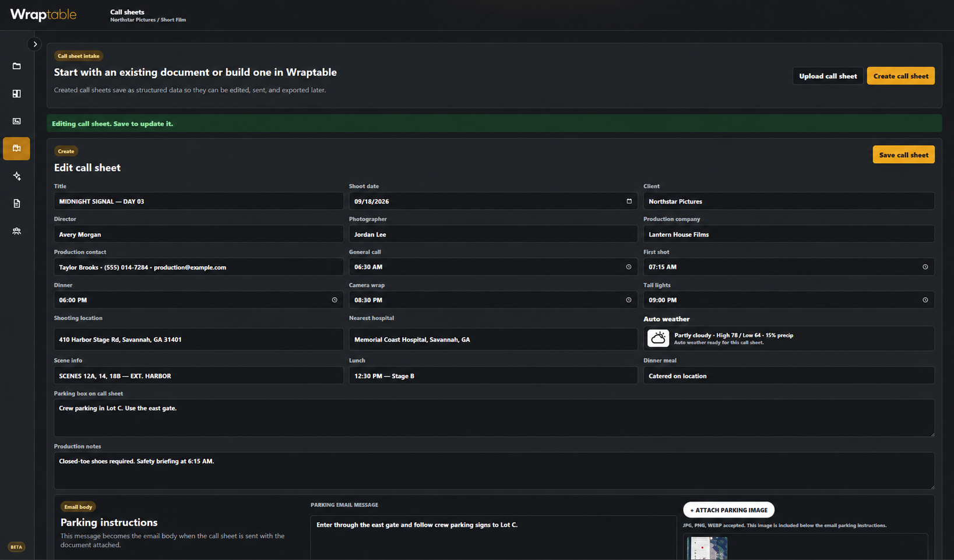The width and height of the screenshot is (954, 560).
Task: Open the document sidebar icon
Action: (x=16, y=203)
